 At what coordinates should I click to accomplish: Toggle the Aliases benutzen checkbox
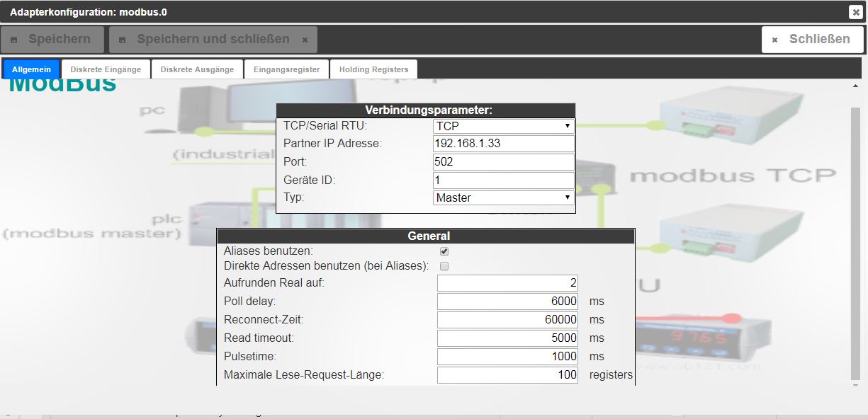click(x=444, y=251)
